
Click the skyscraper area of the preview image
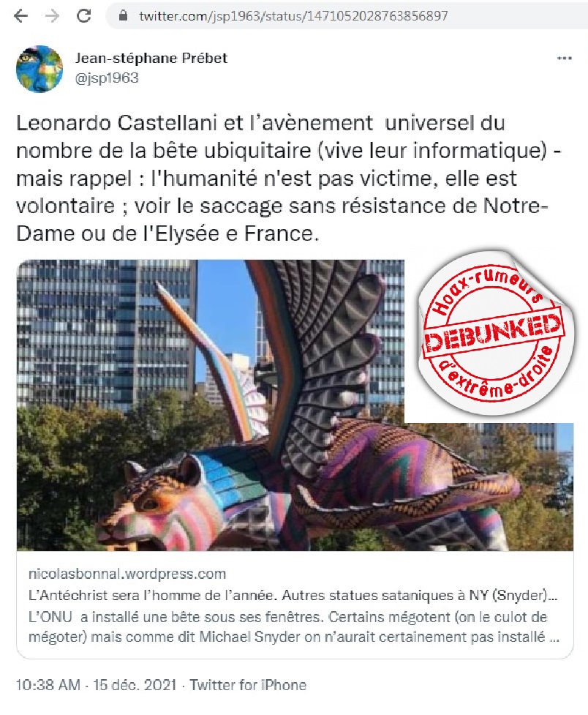click(105, 329)
